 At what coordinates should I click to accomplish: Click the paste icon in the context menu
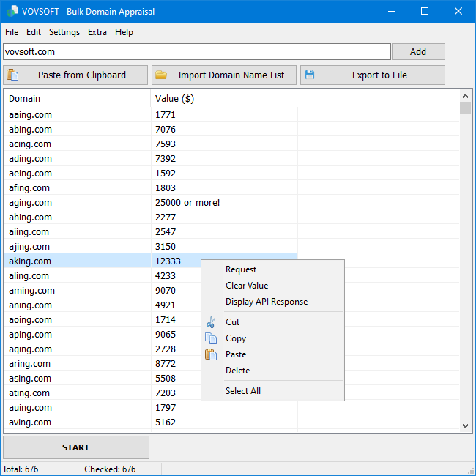click(x=211, y=354)
